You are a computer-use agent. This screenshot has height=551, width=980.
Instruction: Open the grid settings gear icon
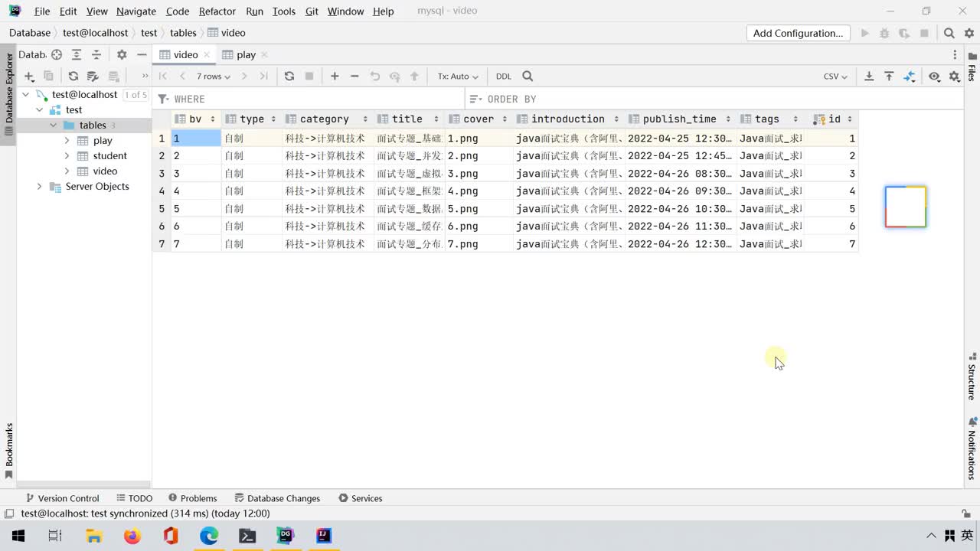(955, 76)
